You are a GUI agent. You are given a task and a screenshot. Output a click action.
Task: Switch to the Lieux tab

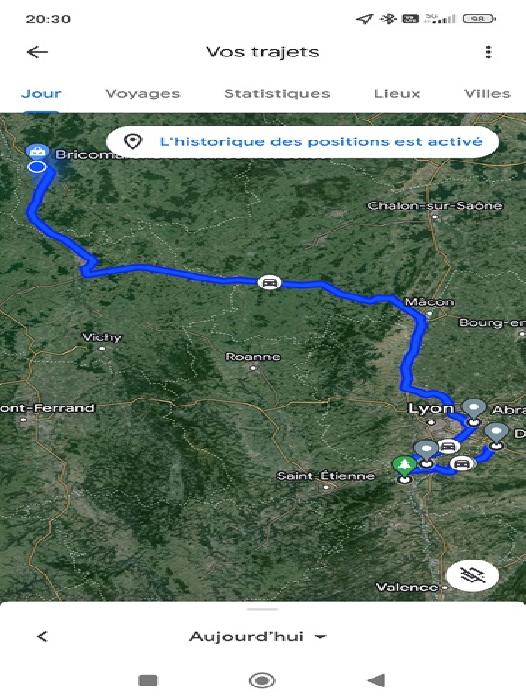[397, 94]
